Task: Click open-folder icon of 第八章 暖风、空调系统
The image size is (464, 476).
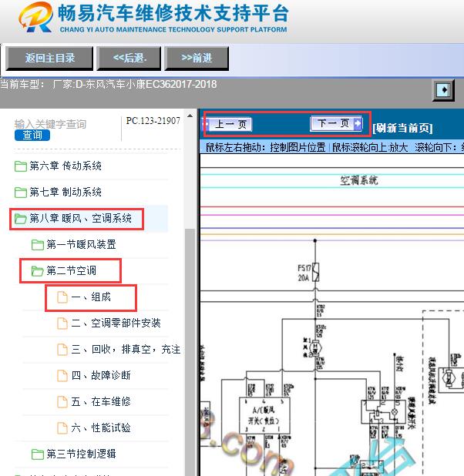Action: (x=21, y=219)
